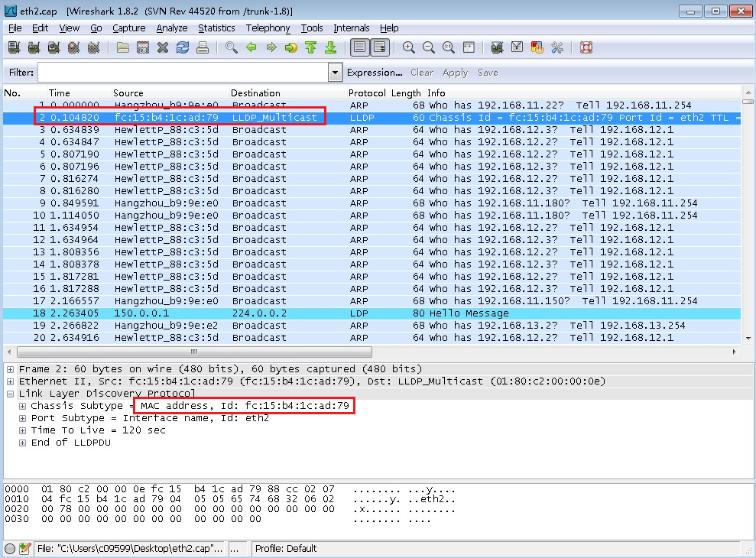Image resolution: width=756 pixels, height=558 pixels.
Task: Expand the Time To Live node
Action: coord(22,430)
